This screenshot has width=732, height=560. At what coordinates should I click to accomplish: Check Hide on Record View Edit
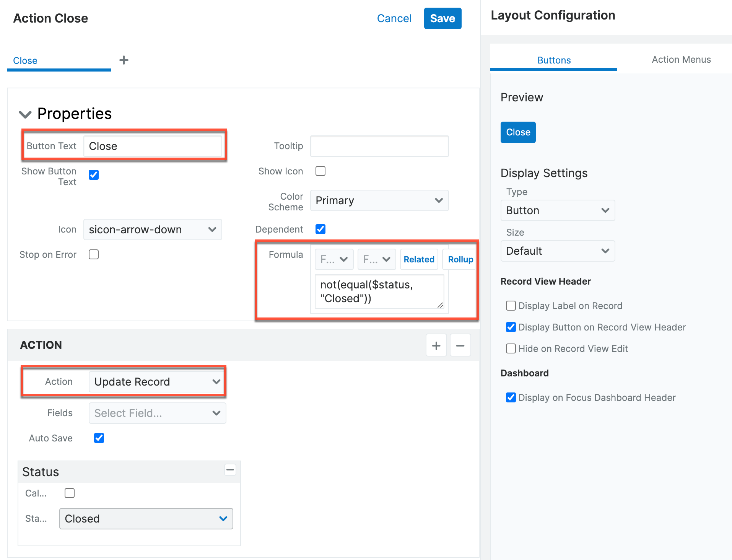[x=511, y=348]
